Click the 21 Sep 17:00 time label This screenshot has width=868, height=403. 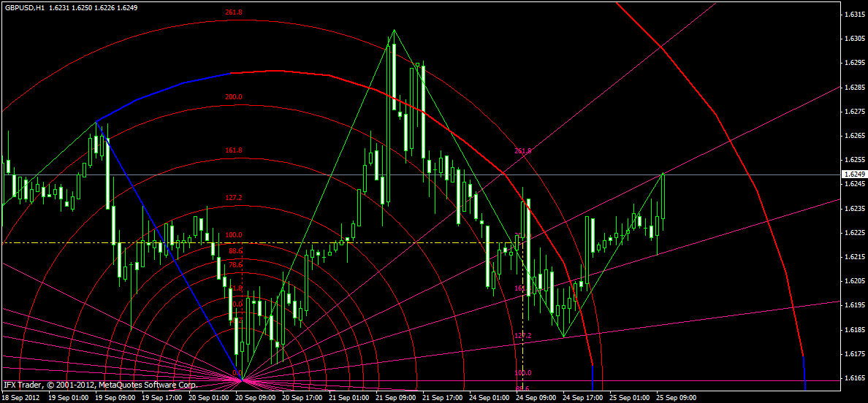click(x=442, y=397)
